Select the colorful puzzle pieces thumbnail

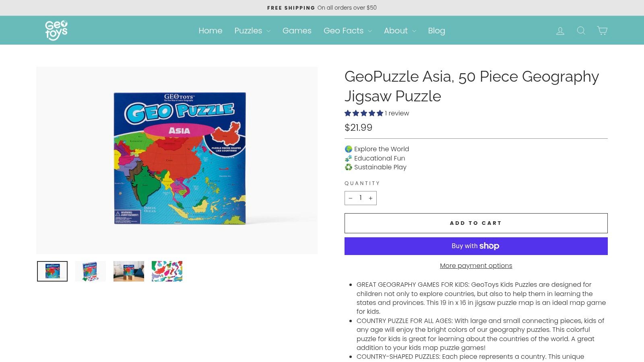(167, 271)
